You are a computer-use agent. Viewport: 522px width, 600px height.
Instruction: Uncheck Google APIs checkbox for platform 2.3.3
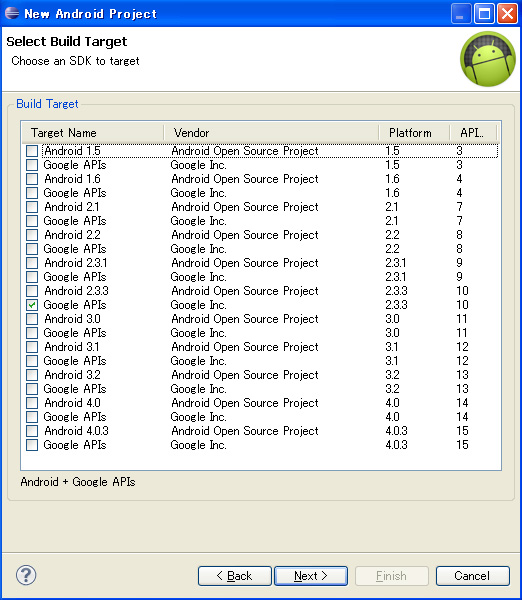click(x=32, y=305)
